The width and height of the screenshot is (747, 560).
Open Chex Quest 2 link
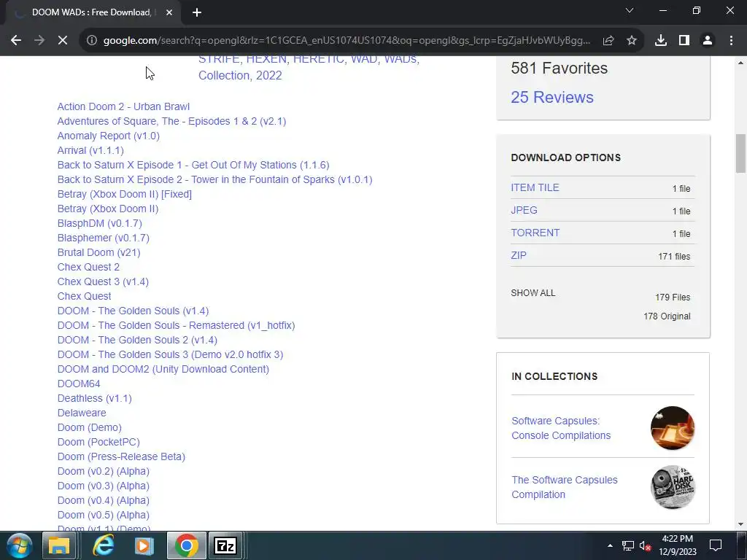pos(88,267)
